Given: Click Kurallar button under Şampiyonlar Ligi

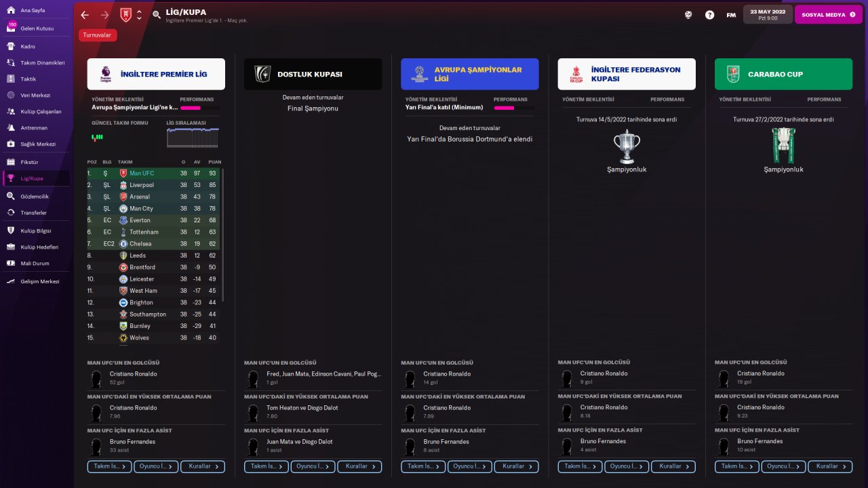Looking at the screenshot, I should pos(517,467).
